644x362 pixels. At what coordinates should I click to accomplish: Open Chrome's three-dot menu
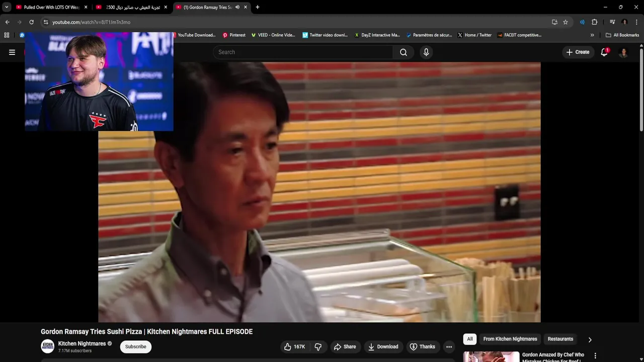[637, 22]
